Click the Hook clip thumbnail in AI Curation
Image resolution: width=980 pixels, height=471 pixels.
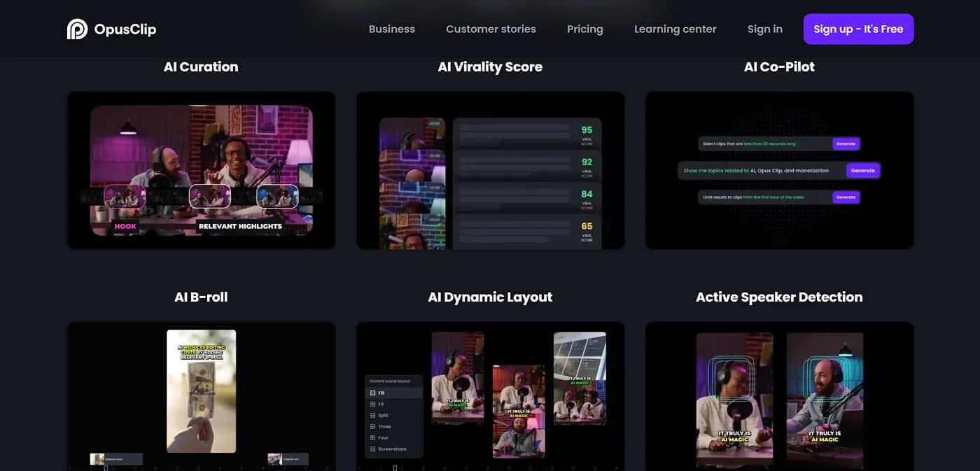125,197
